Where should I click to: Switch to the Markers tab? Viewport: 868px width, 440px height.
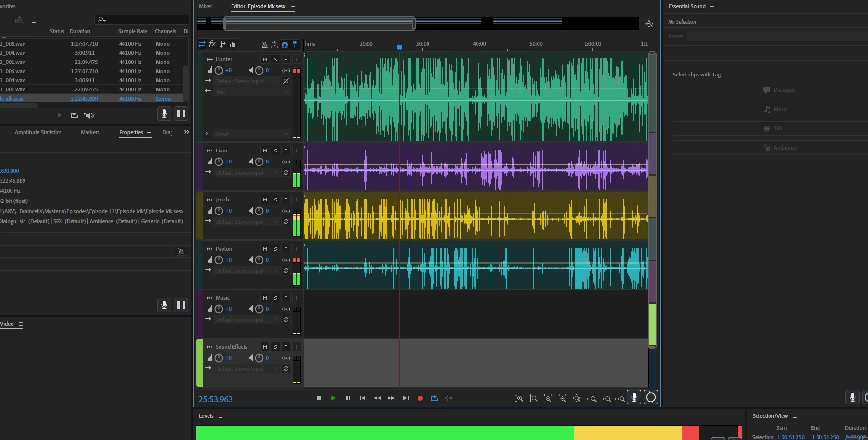click(x=90, y=132)
